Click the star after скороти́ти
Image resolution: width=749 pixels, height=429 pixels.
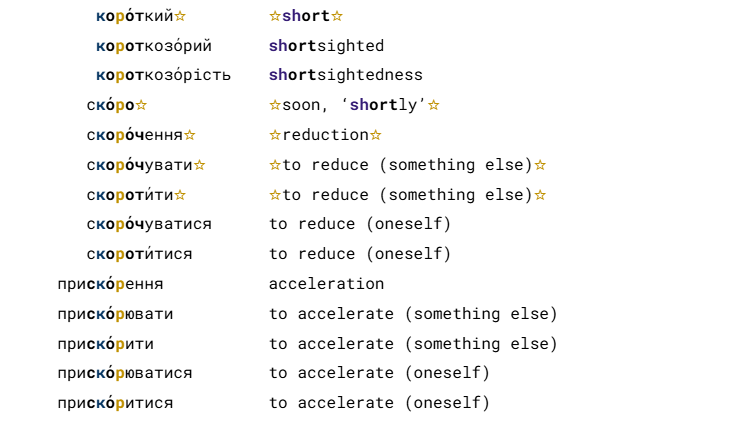click(x=180, y=195)
